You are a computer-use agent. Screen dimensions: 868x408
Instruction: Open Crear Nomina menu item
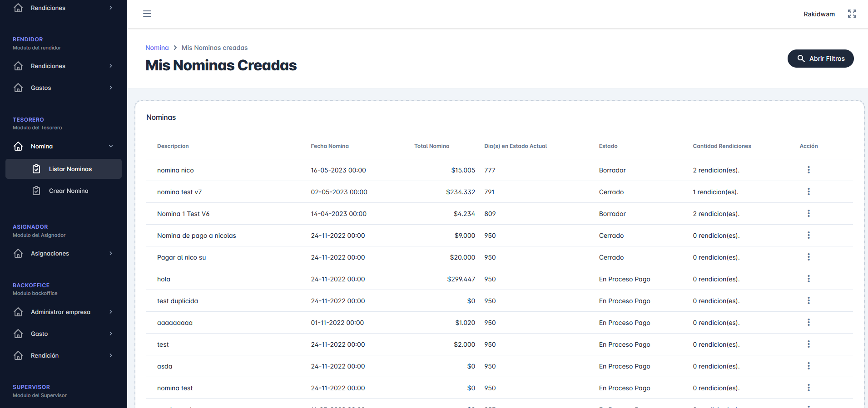pyautogui.click(x=69, y=191)
